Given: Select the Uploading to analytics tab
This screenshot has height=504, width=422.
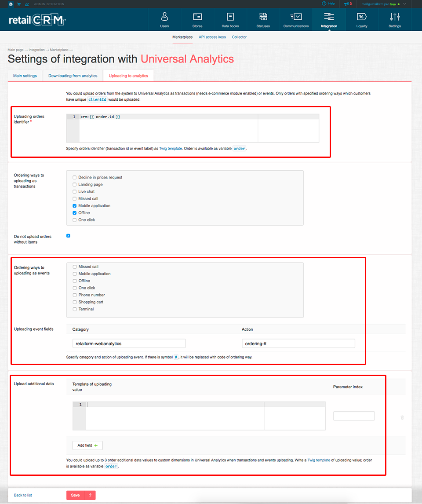Looking at the screenshot, I should (128, 76).
